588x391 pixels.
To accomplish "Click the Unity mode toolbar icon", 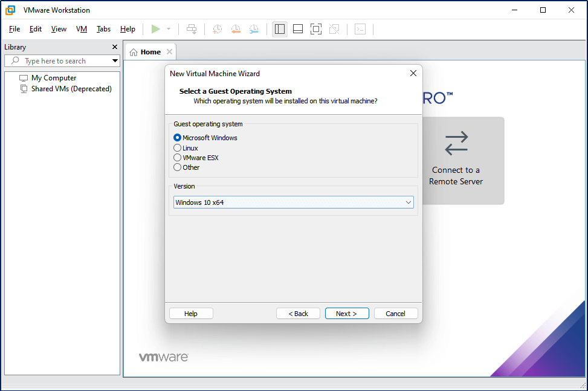I will [x=334, y=29].
